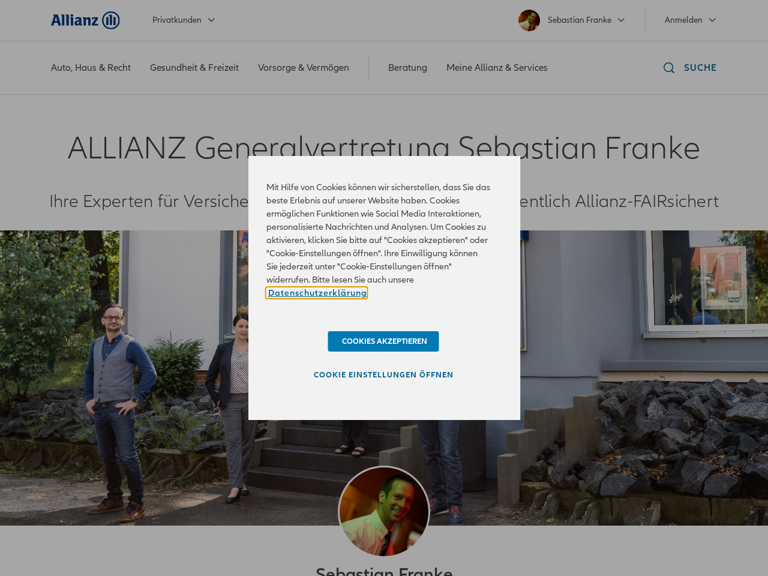This screenshot has width=768, height=576.
Task: Expand the Anmelden login dropdown
Action: 690,20
